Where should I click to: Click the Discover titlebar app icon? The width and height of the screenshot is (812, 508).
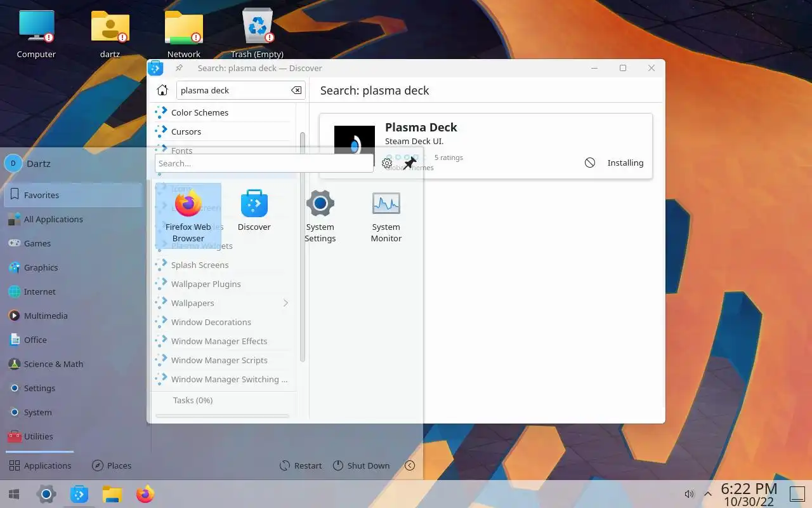pyautogui.click(x=155, y=68)
